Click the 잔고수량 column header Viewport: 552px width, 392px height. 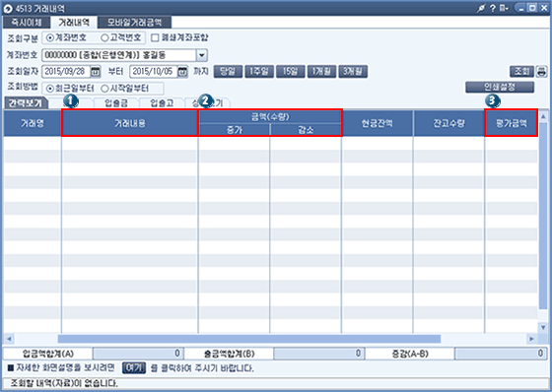[x=448, y=123]
